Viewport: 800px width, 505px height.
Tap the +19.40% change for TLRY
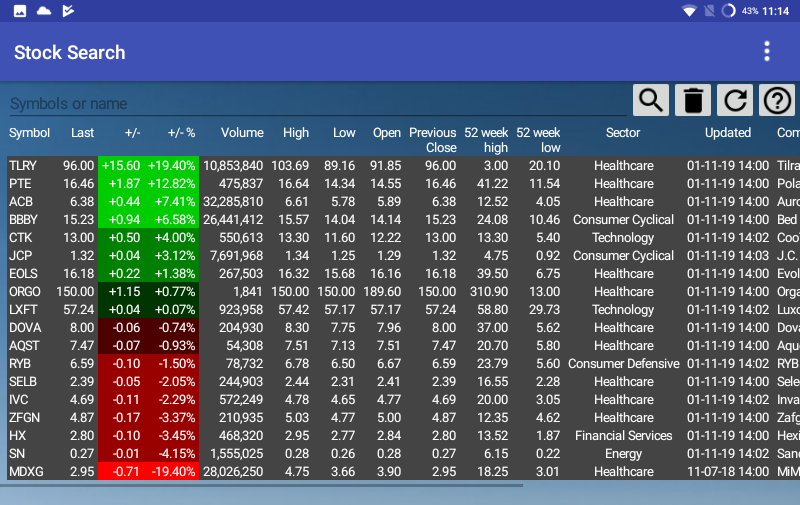pyautogui.click(x=171, y=165)
